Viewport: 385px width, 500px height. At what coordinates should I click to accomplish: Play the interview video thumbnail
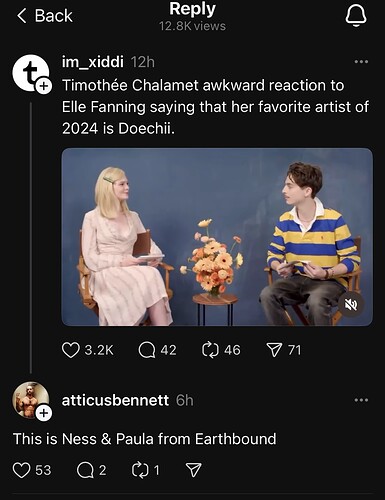(217, 237)
